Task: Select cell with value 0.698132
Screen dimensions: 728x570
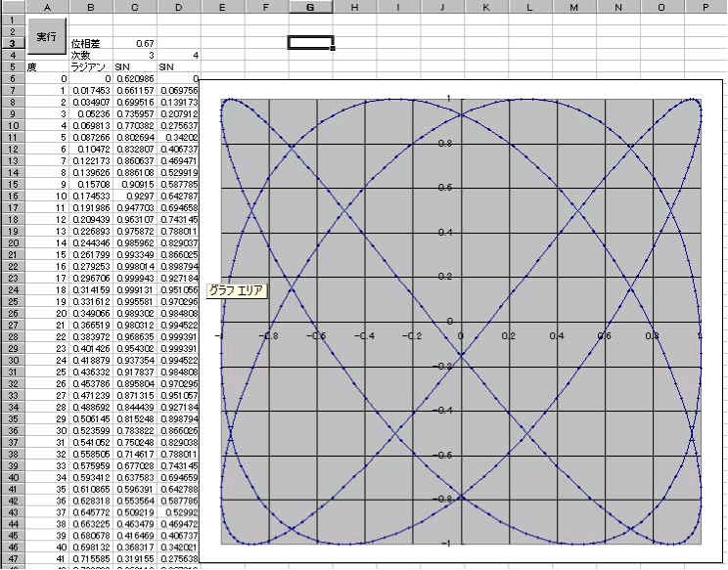Action: [91, 548]
